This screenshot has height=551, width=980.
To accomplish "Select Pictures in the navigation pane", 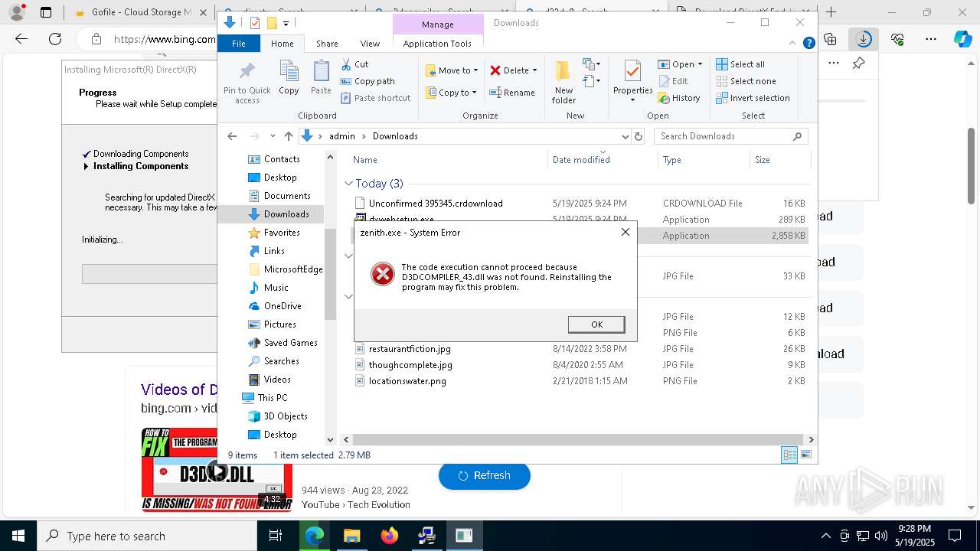I will click(279, 324).
